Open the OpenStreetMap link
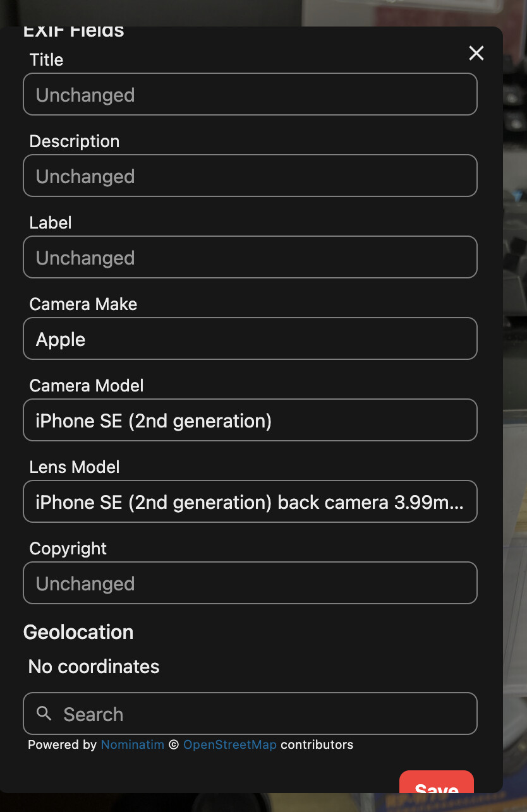 pyautogui.click(x=230, y=744)
